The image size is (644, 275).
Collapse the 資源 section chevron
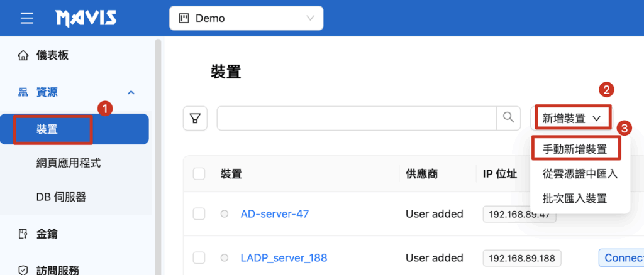131,92
